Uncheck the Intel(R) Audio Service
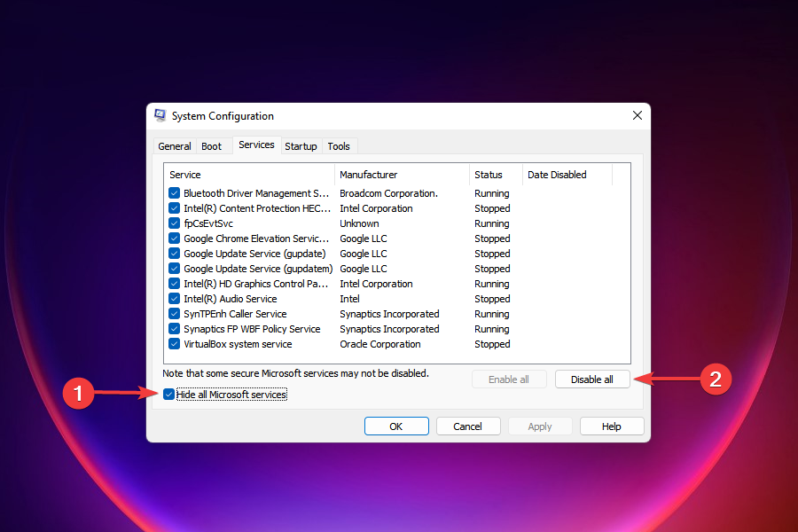Image resolution: width=798 pixels, height=532 pixels. tap(174, 298)
